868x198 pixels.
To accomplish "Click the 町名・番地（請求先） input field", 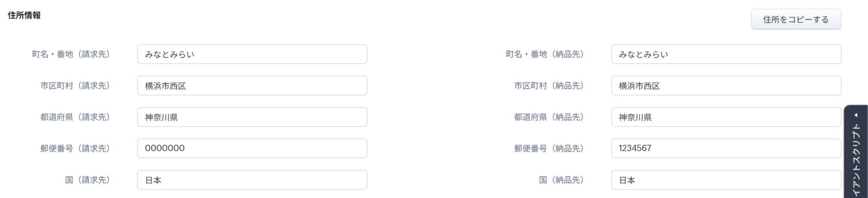I will [x=252, y=54].
